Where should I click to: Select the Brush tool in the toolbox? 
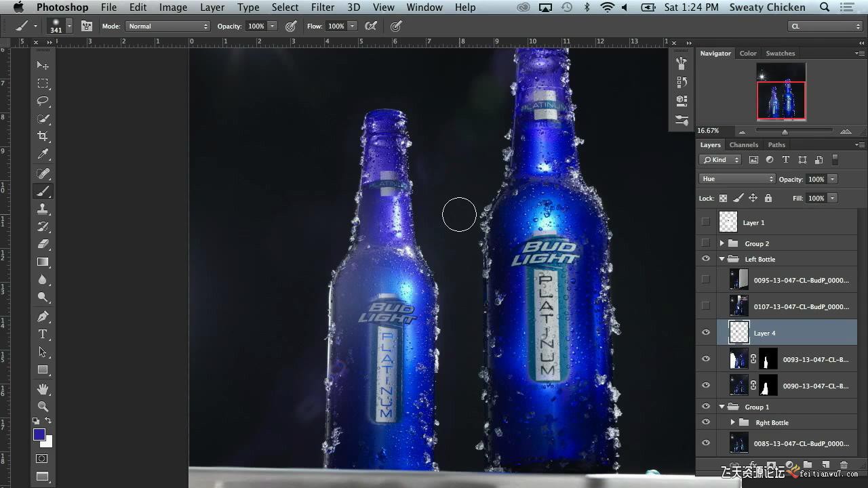pos(43,191)
